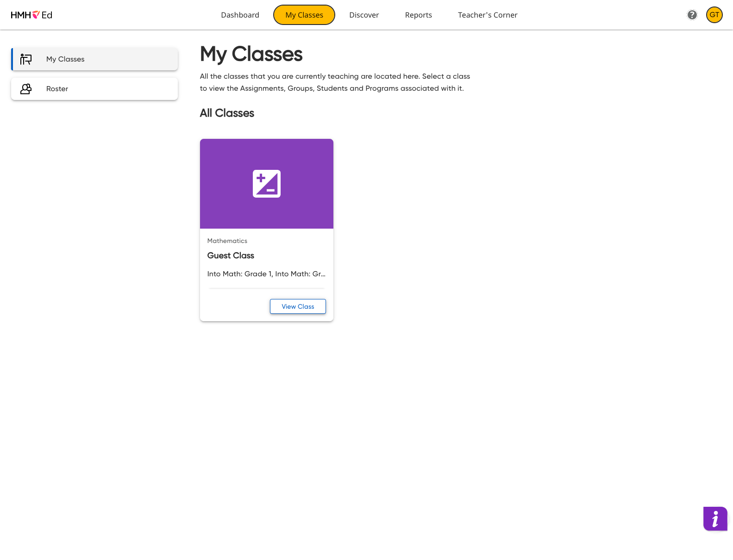
Task: Click the purple Guest Class card banner
Action: 267,184
